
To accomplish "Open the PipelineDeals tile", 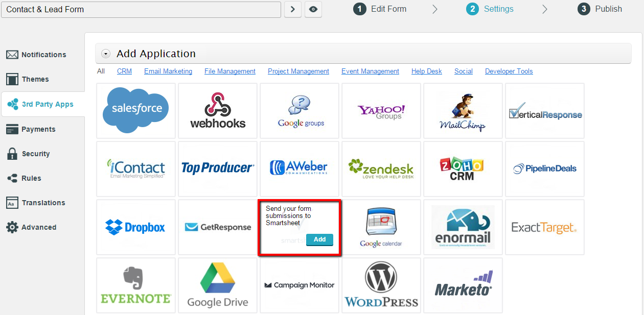I will click(x=545, y=169).
